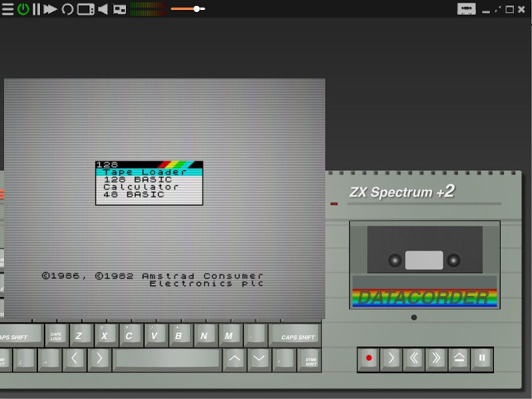Screen dimensions: 532x399
Task: Click the Amstrad Consumer Electronics copyright text
Action: (x=153, y=280)
